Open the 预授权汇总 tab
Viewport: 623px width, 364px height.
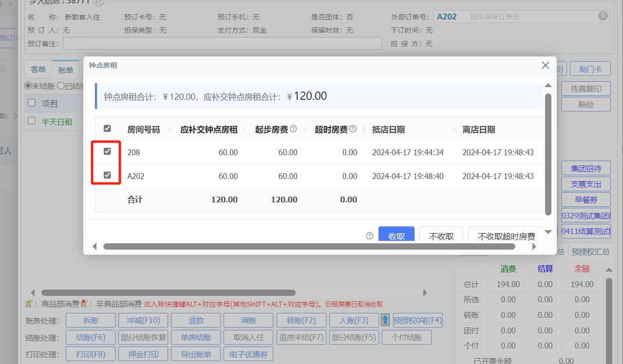(x=591, y=252)
